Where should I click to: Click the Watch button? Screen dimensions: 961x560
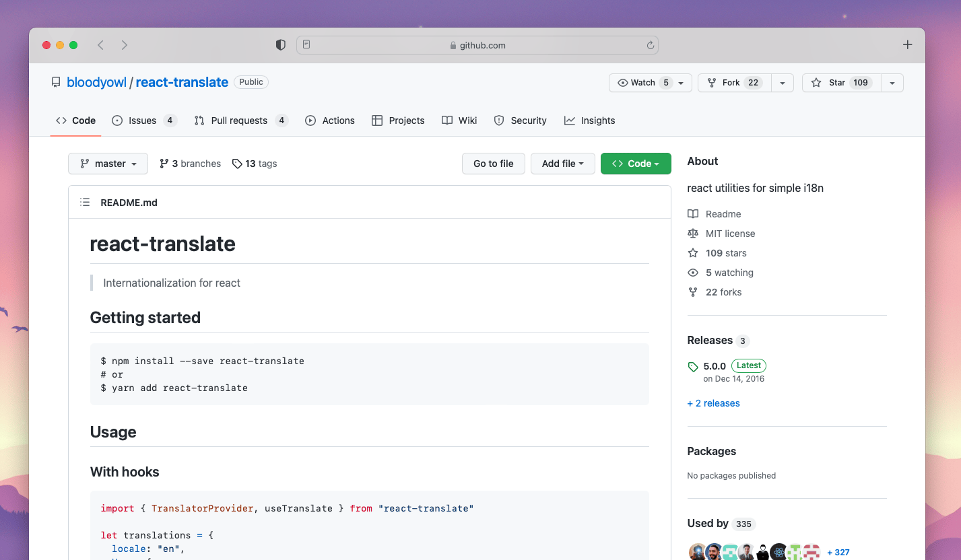[x=651, y=83]
